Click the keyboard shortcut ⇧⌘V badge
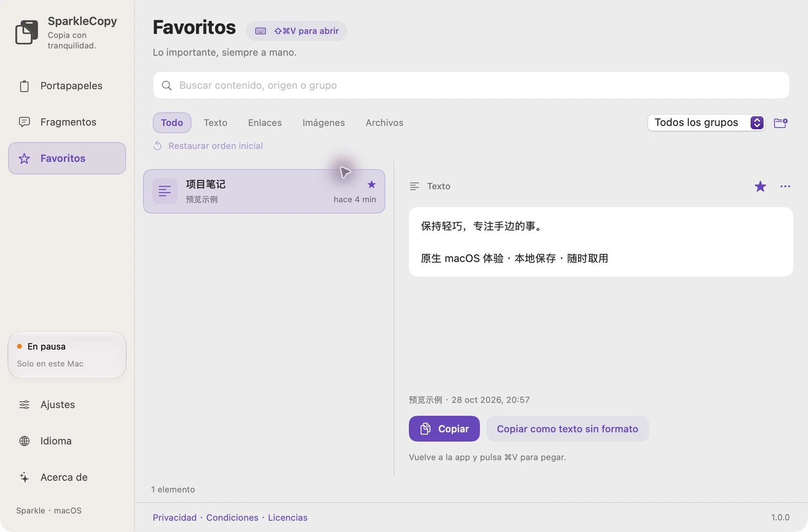Screen dimensions: 808x532 pyautogui.click(x=296, y=31)
